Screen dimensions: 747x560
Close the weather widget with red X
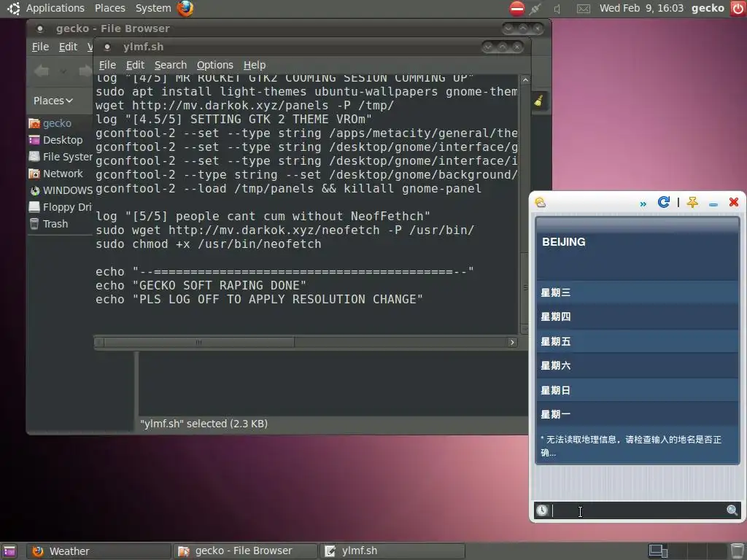(734, 203)
